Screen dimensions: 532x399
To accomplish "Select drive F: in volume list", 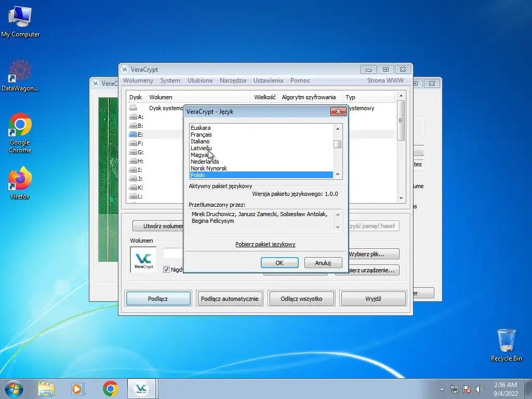I will pyautogui.click(x=136, y=143).
